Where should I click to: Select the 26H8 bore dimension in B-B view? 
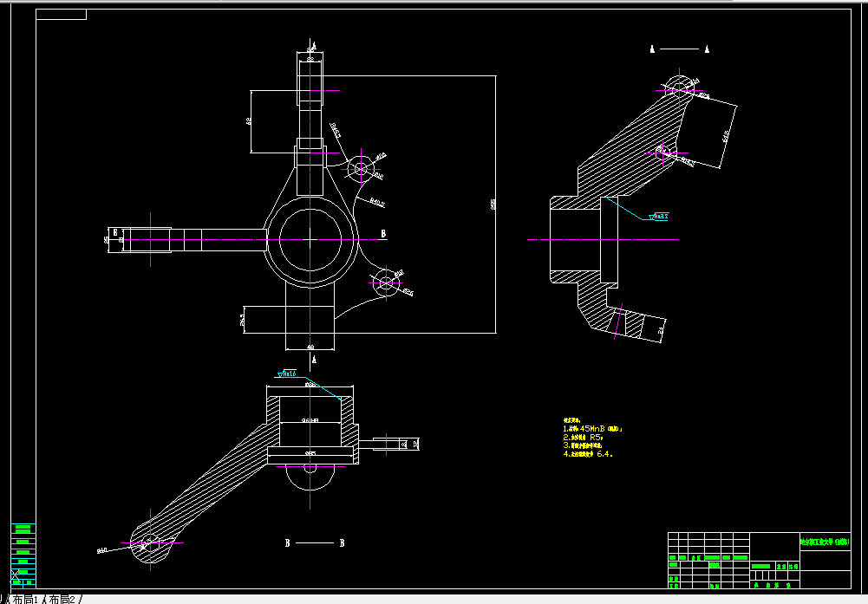tap(310, 420)
